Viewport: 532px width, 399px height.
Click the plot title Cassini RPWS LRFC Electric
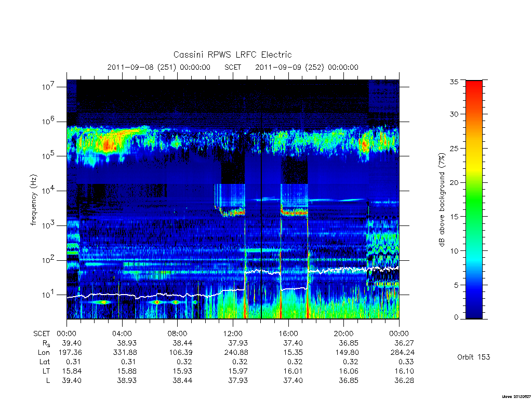232,55
